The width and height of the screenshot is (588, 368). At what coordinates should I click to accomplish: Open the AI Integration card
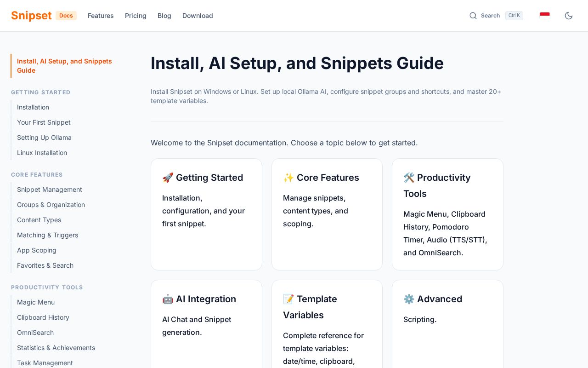[x=206, y=324]
